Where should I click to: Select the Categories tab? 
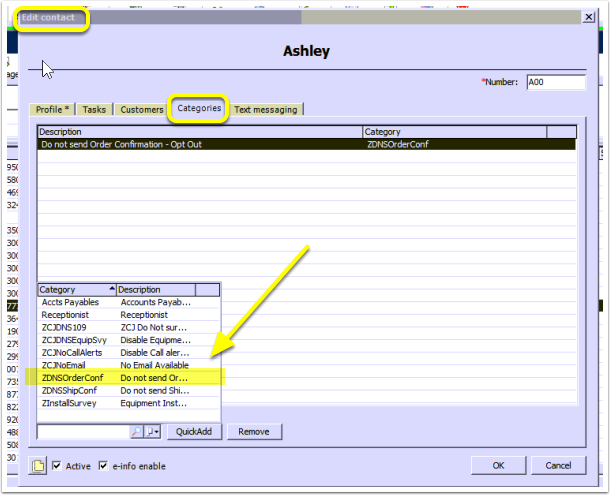(199, 108)
